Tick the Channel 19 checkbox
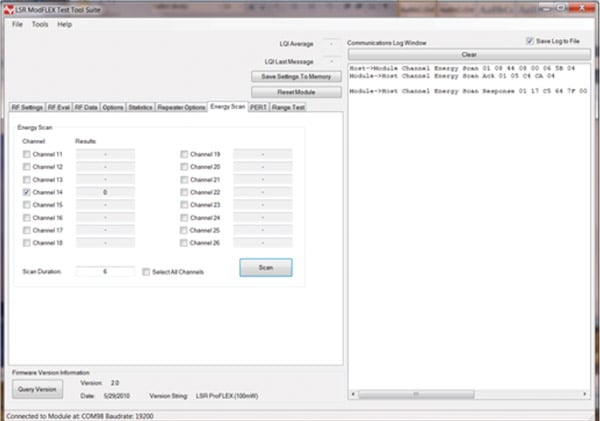 (184, 155)
